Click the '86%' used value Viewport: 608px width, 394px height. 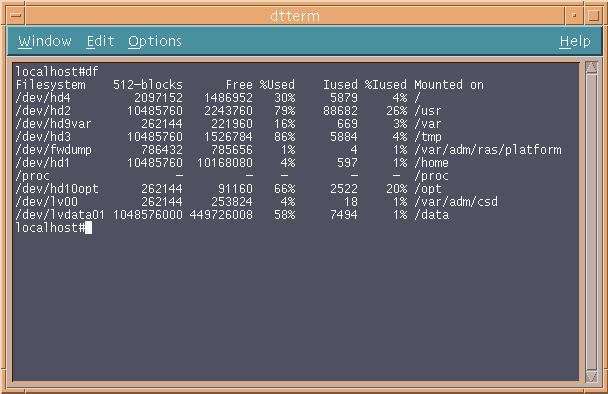coord(285,137)
